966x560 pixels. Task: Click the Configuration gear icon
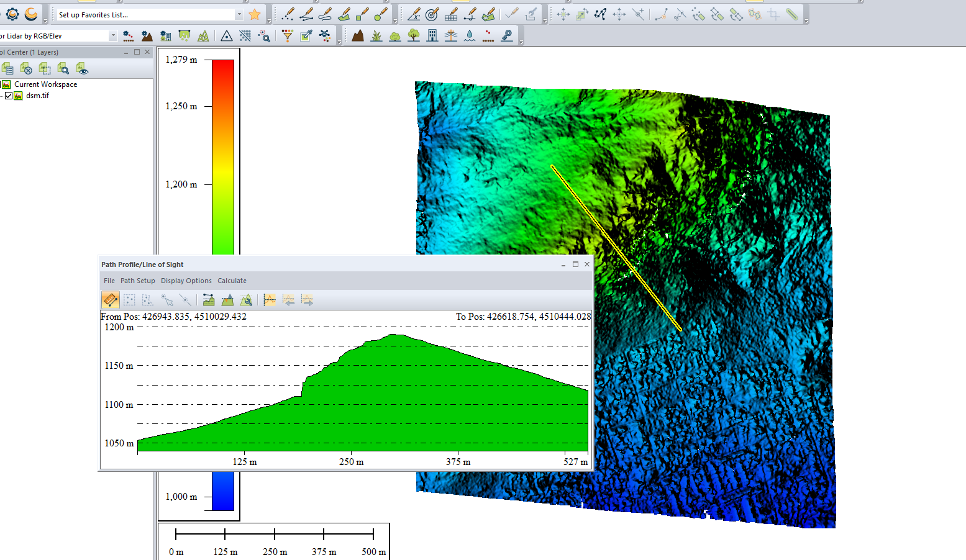[x=12, y=14]
